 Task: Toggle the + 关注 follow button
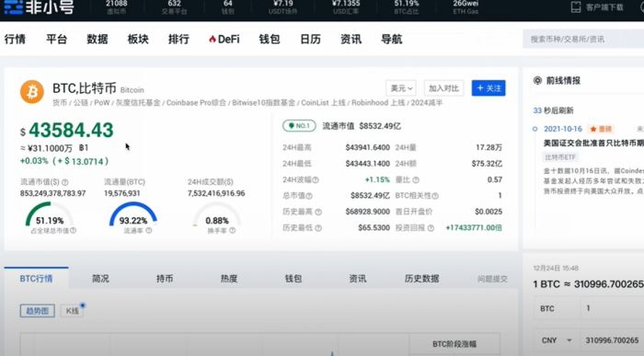pyautogui.click(x=489, y=88)
